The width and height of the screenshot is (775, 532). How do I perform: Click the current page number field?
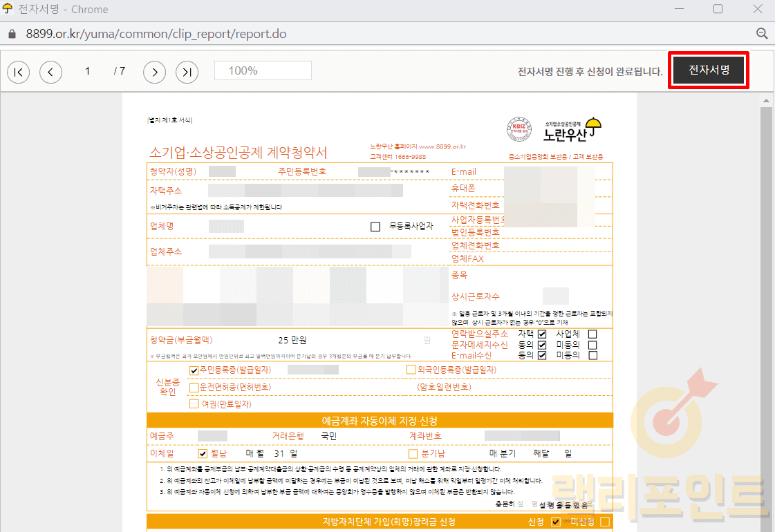pyautogui.click(x=88, y=70)
